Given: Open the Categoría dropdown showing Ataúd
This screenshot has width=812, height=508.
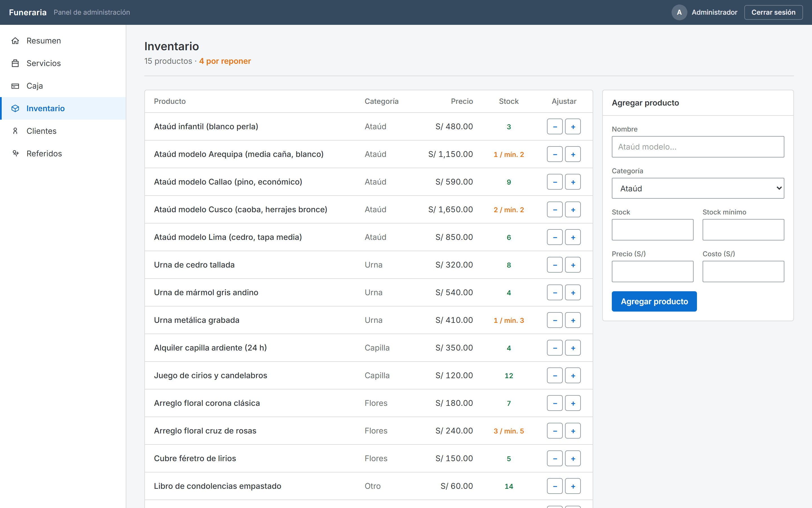Looking at the screenshot, I should [698, 189].
